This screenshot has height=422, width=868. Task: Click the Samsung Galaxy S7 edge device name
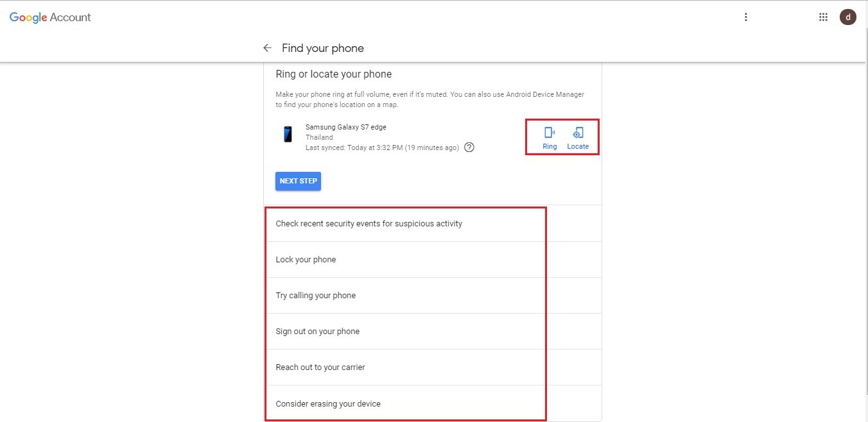point(345,127)
